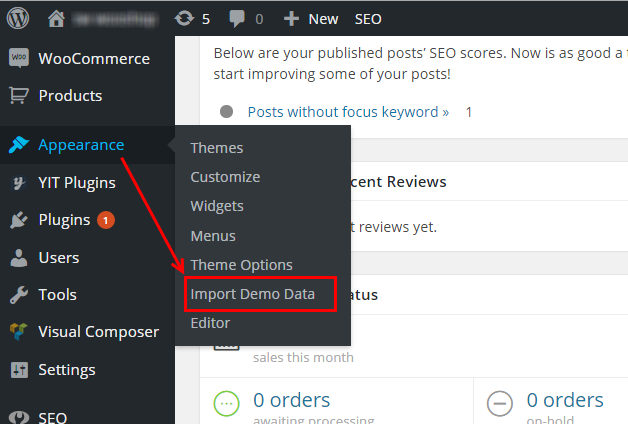
Task: Click the Plugins update count badge
Action: (105, 220)
